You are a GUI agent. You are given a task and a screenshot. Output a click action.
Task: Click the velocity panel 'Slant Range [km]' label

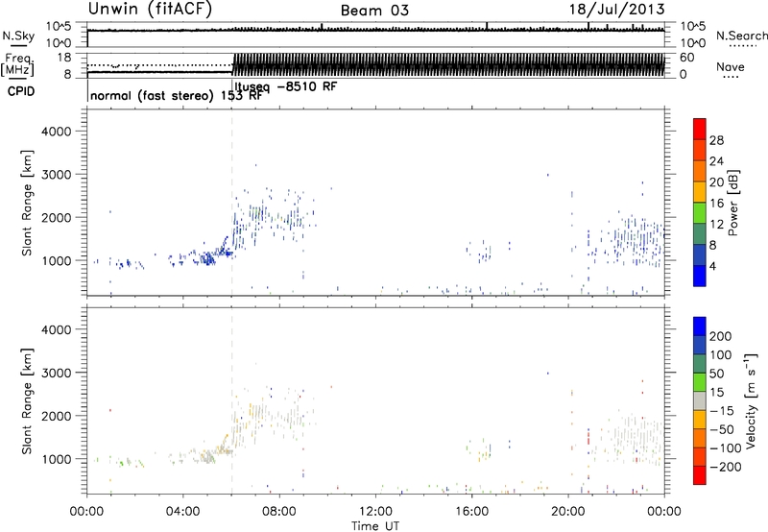click(x=27, y=401)
